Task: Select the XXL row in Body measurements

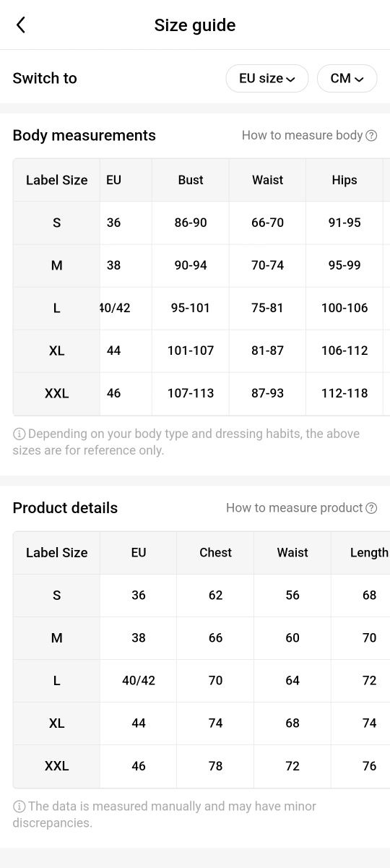Action: pyautogui.click(x=201, y=394)
